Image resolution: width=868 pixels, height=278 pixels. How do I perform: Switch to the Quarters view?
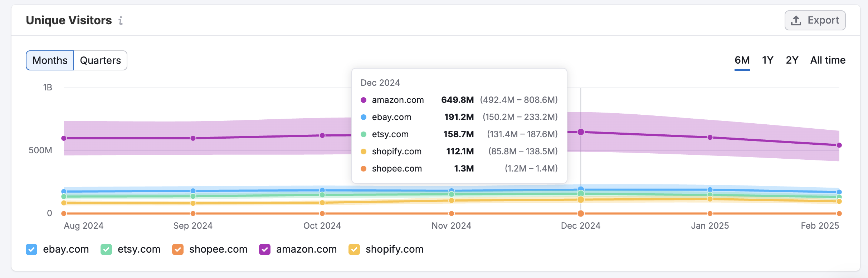click(100, 60)
